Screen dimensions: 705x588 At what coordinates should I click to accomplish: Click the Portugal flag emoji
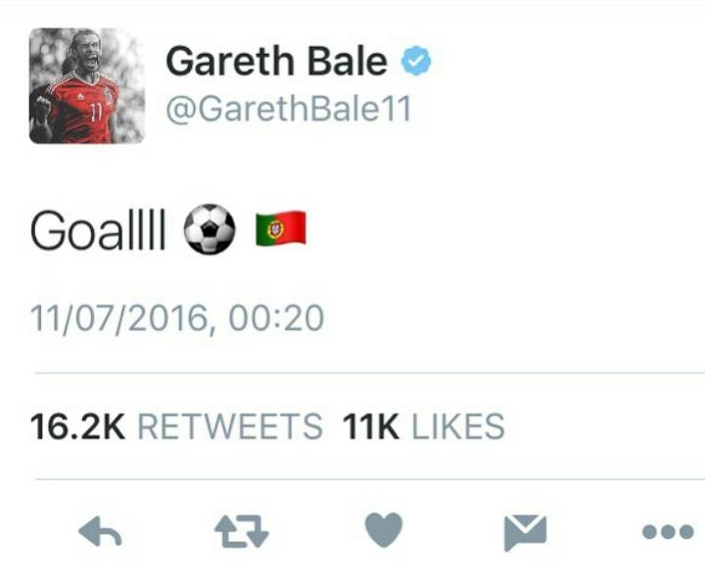tap(281, 228)
